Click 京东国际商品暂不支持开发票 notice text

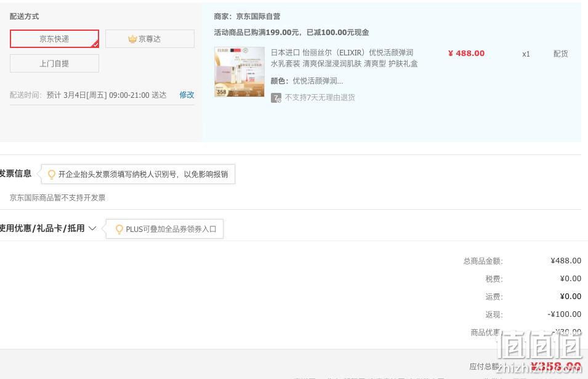click(57, 197)
